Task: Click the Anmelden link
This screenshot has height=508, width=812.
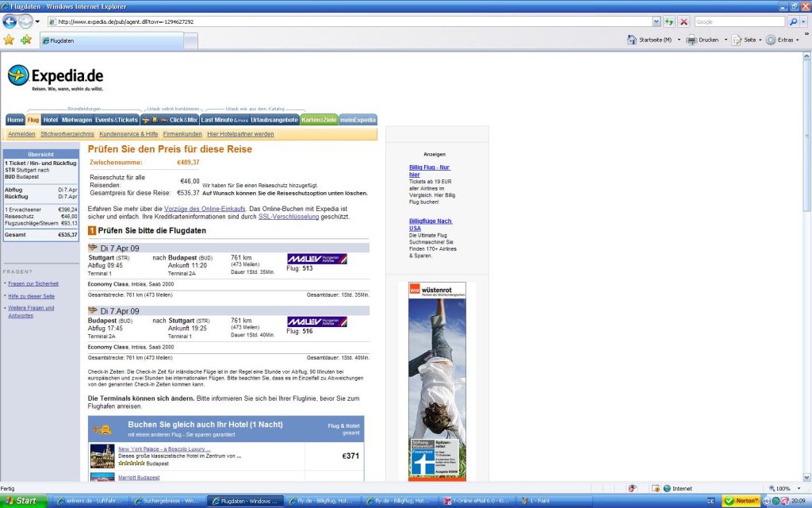Action: 21,133
